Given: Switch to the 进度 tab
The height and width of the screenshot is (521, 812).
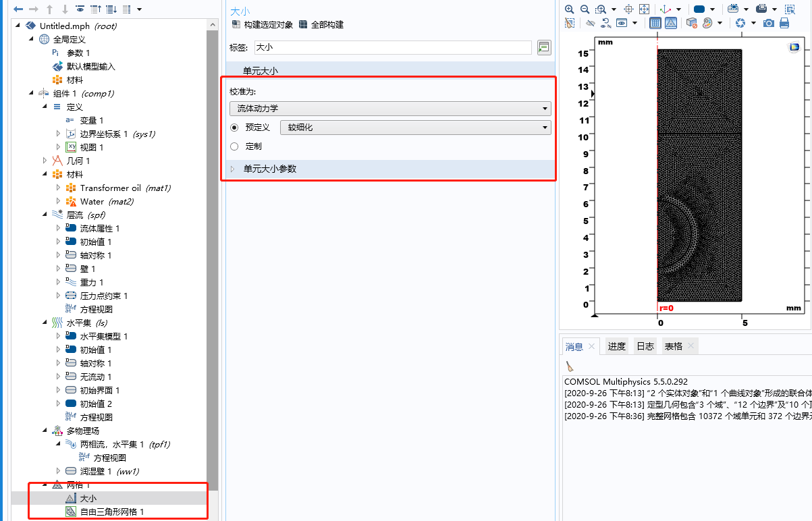Looking at the screenshot, I should tap(616, 346).
